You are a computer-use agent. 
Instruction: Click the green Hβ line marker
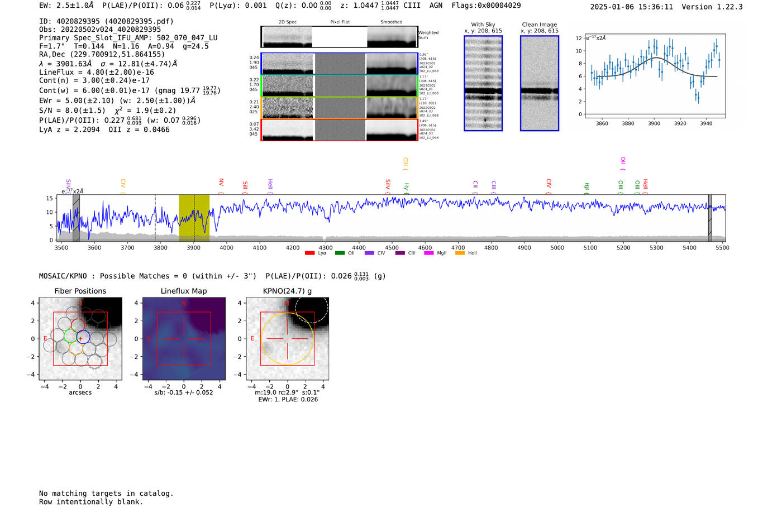click(586, 188)
